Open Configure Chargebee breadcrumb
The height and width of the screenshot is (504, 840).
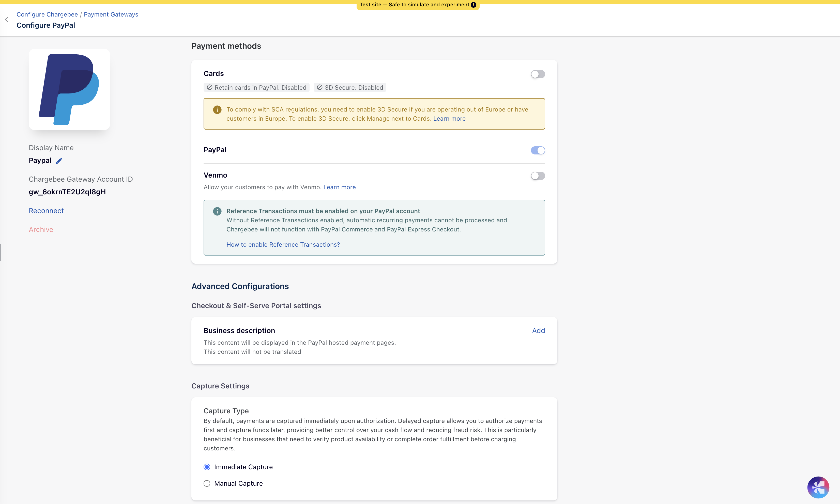coord(47,14)
